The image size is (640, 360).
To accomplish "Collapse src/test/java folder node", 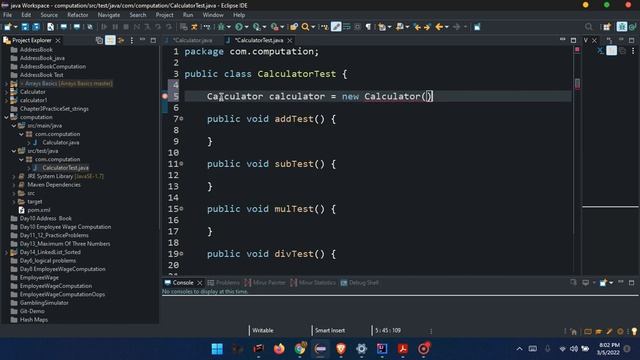I will pos(14,151).
